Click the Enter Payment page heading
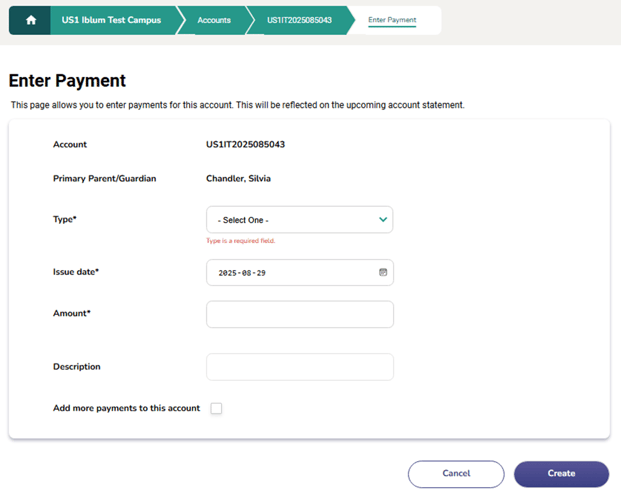Screen dimensions: 621x491 click(67, 81)
